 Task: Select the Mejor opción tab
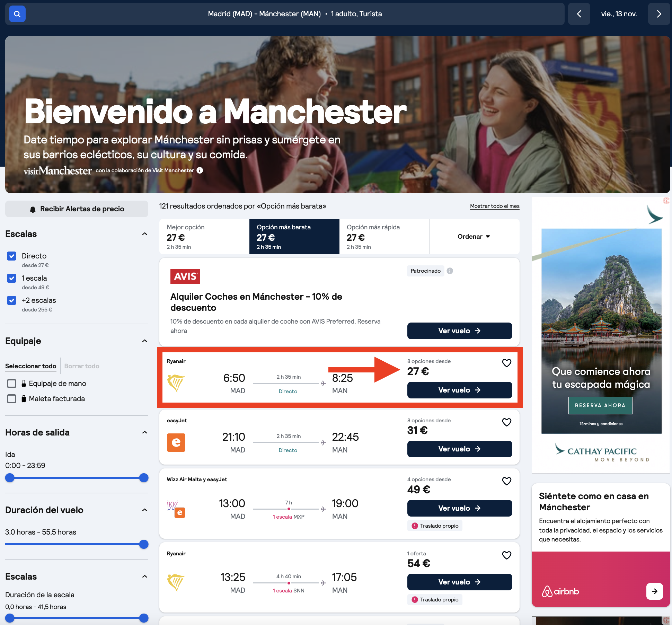coord(204,237)
